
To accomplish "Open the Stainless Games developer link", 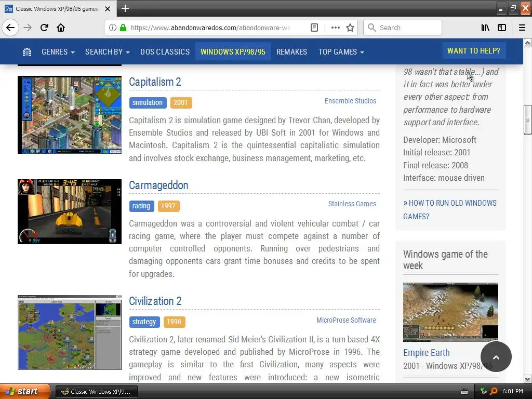I will 352,204.
